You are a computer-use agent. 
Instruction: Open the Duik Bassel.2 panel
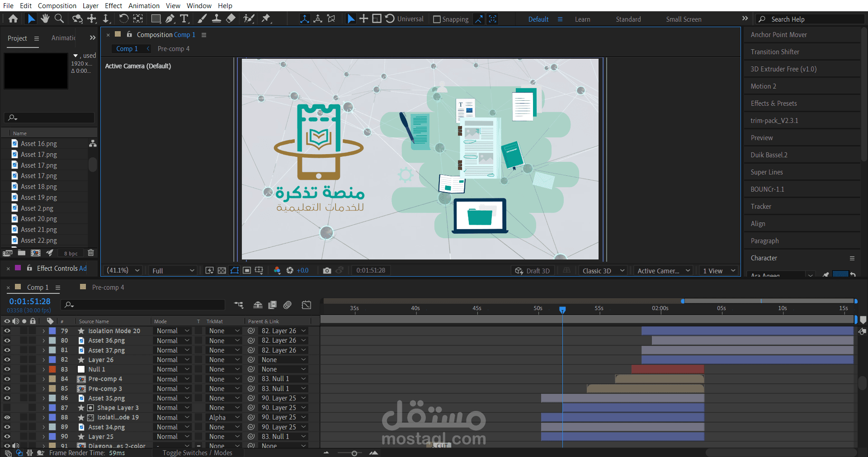click(x=769, y=155)
